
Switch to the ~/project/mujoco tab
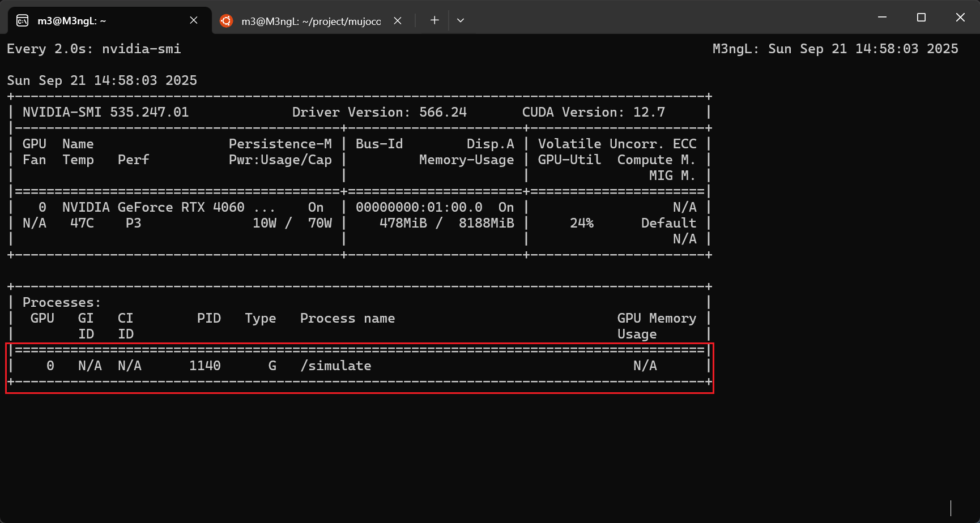pos(311,21)
